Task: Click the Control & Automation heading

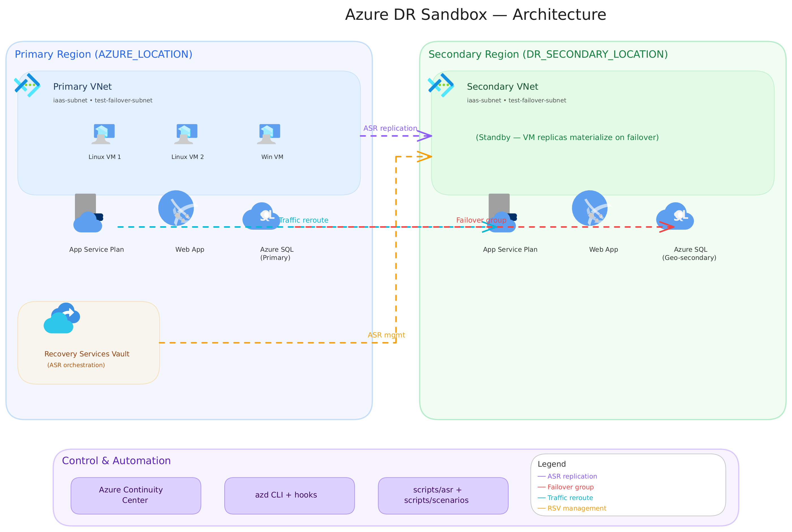Action: [116, 461]
